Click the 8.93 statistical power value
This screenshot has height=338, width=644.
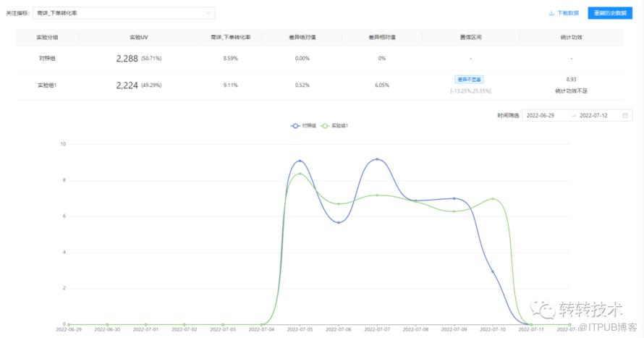coord(572,80)
